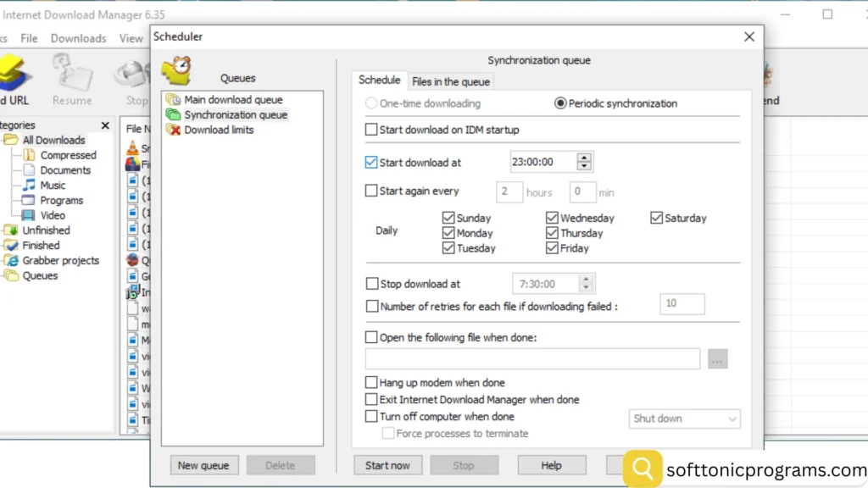Open the Shut down dropdown
The height and width of the screenshot is (488, 868).
[686, 419]
